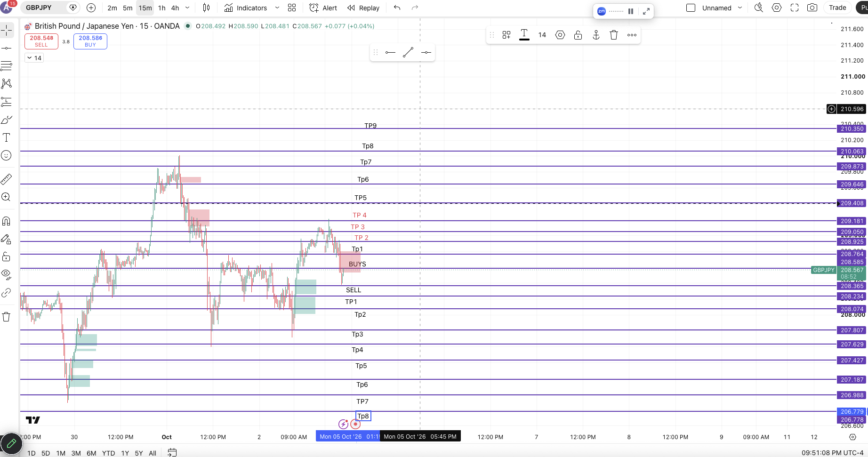This screenshot has height=457, width=868.
Task: Open quick search lightning icon
Action: [759, 8]
